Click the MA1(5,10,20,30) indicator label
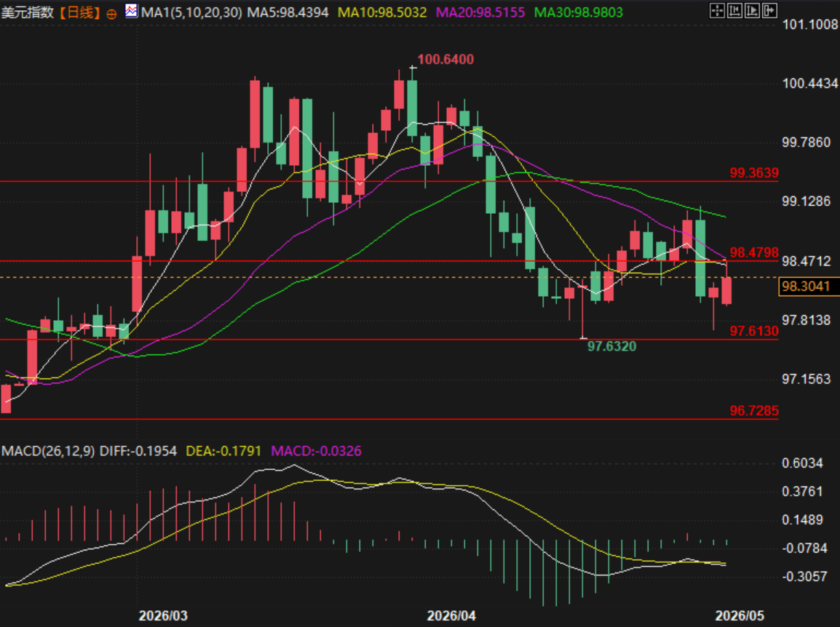The image size is (840, 627). coord(191,12)
